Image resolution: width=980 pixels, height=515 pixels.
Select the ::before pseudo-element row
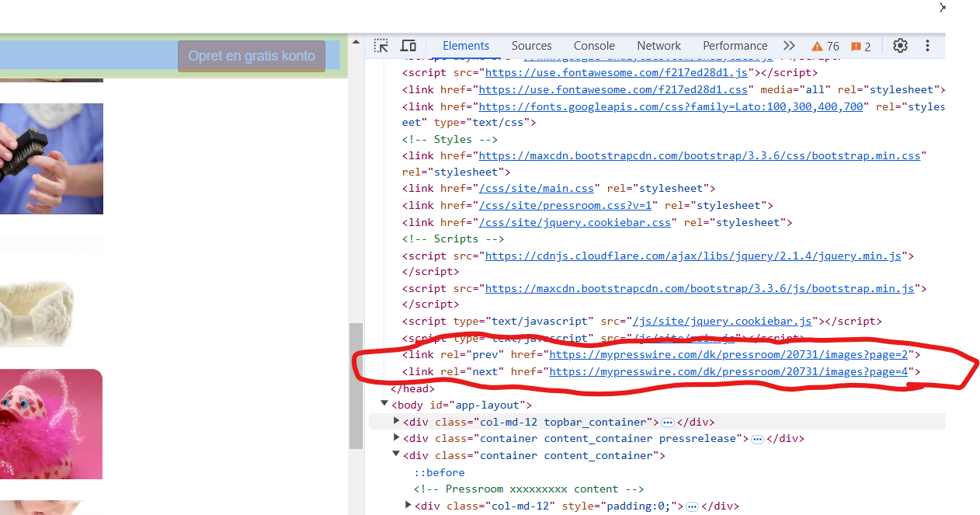440,473
